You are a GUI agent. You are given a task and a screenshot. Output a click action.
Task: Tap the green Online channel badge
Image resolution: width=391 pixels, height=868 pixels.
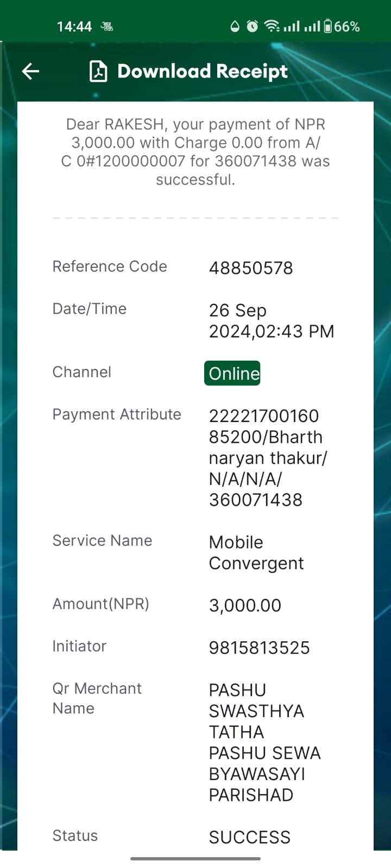click(232, 373)
